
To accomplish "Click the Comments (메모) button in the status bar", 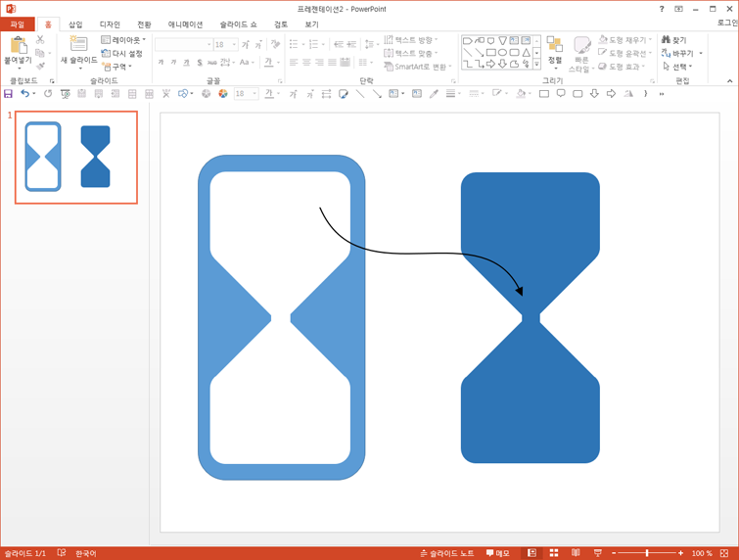I will pyautogui.click(x=497, y=553).
